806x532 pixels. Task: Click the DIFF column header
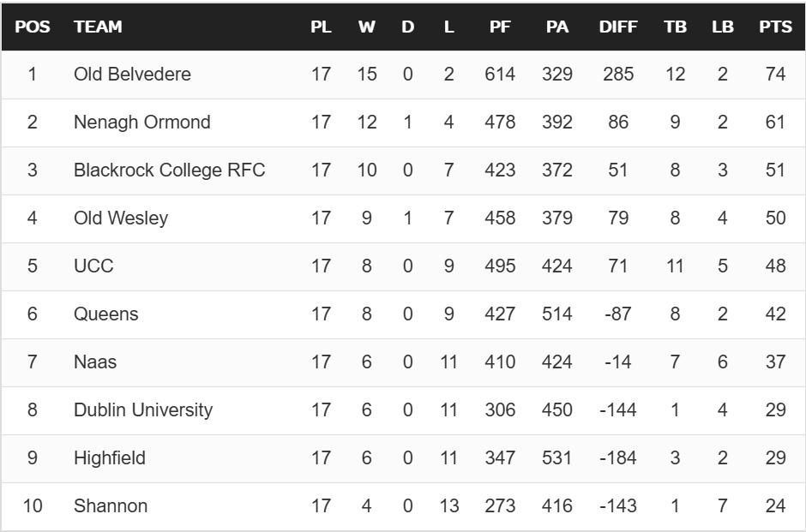(617, 27)
